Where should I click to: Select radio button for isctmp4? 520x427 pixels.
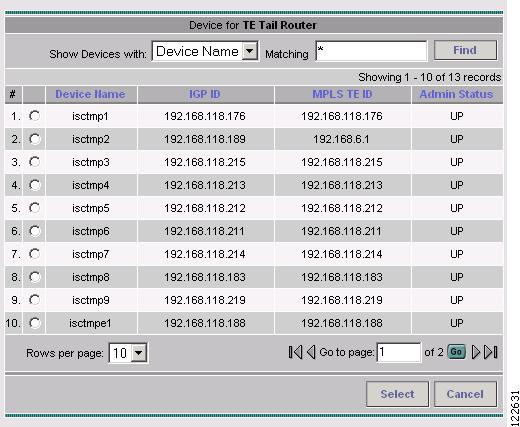pyautogui.click(x=34, y=185)
